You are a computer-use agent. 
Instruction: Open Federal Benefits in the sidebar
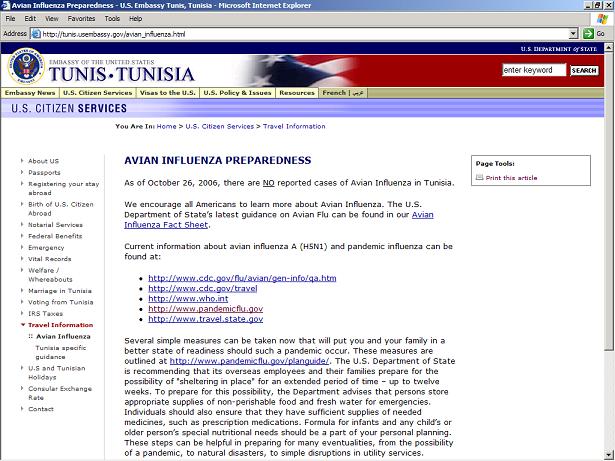click(x=55, y=236)
